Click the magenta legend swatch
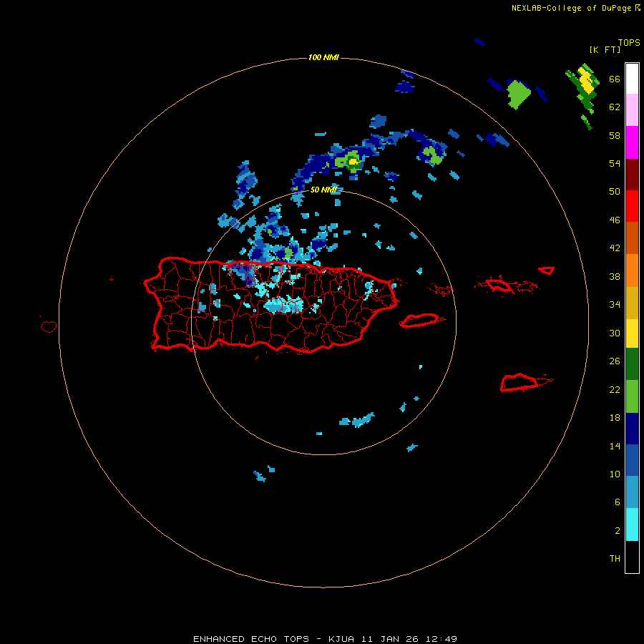 click(632, 142)
